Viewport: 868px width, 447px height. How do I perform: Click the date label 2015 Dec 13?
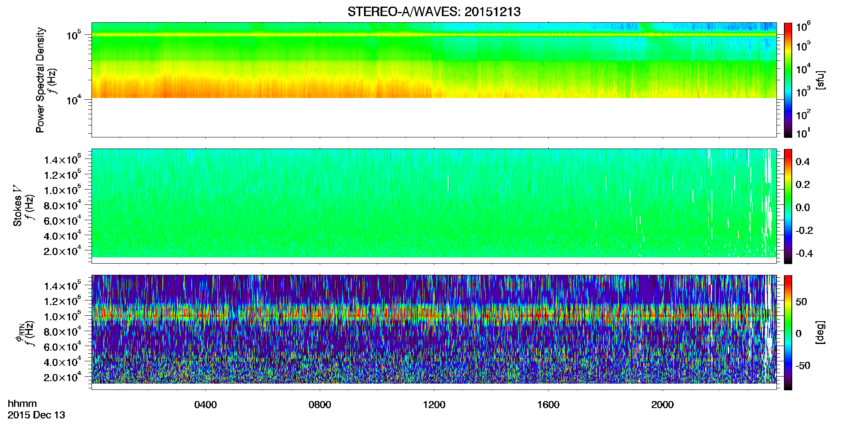tap(36, 415)
